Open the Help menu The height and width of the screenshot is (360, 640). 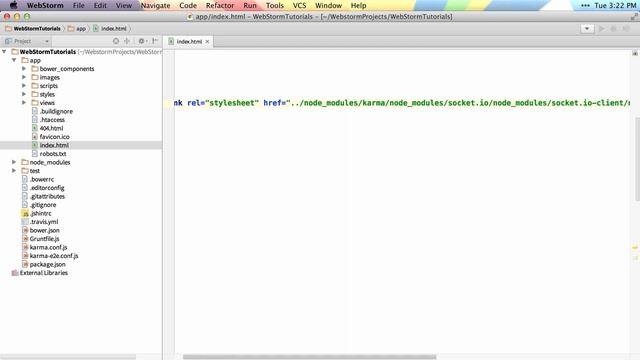coord(358,5)
